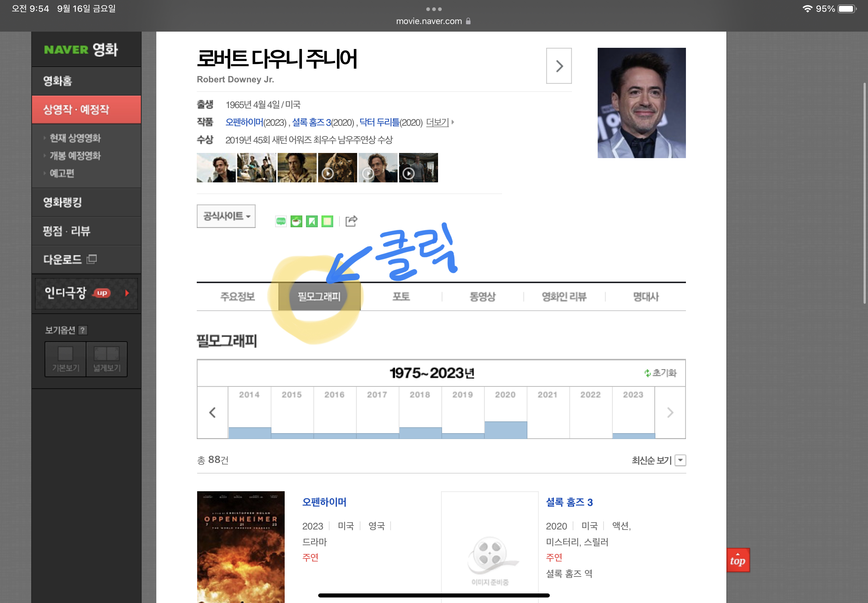Screen dimensions: 868x603
Task: Switch to 명대사 tab
Action: (x=646, y=297)
